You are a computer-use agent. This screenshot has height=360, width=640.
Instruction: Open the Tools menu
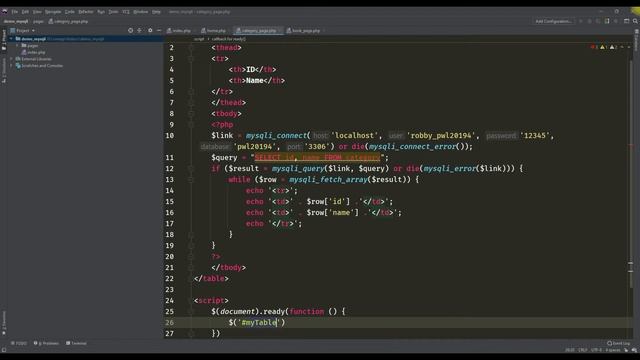(x=113, y=12)
